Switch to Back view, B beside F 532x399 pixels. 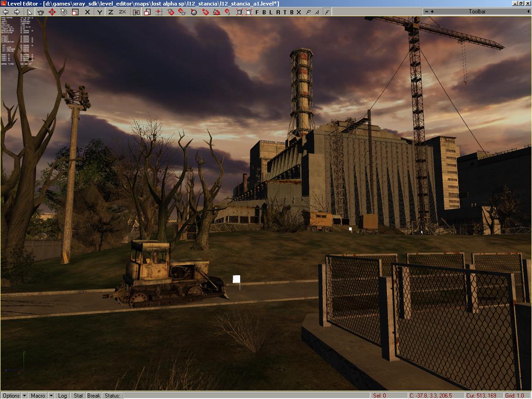pyautogui.click(x=264, y=12)
